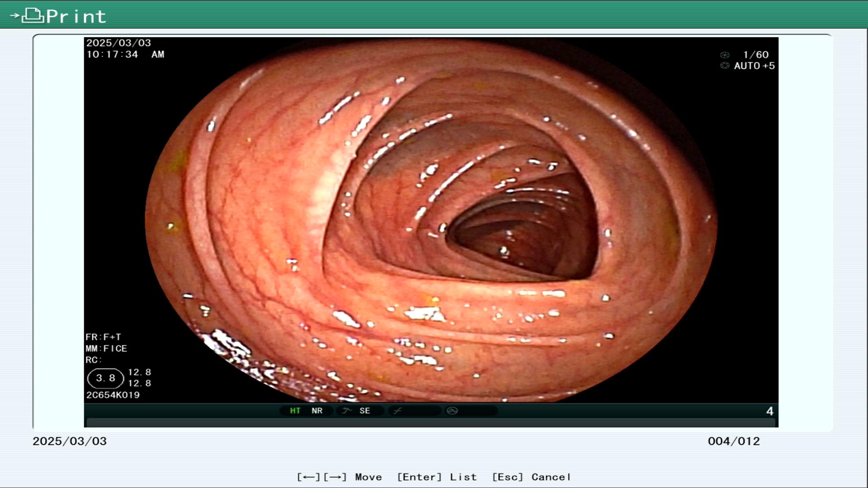Image resolution: width=868 pixels, height=488 pixels.
Task: Click the image number 4 in the status bar
Action: click(770, 411)
